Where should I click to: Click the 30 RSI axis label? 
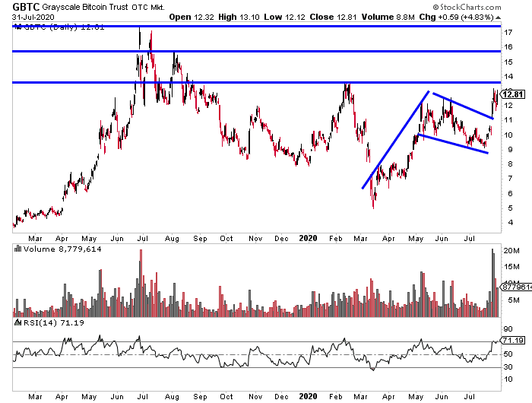pyautogui.click(x=508, y=367)
